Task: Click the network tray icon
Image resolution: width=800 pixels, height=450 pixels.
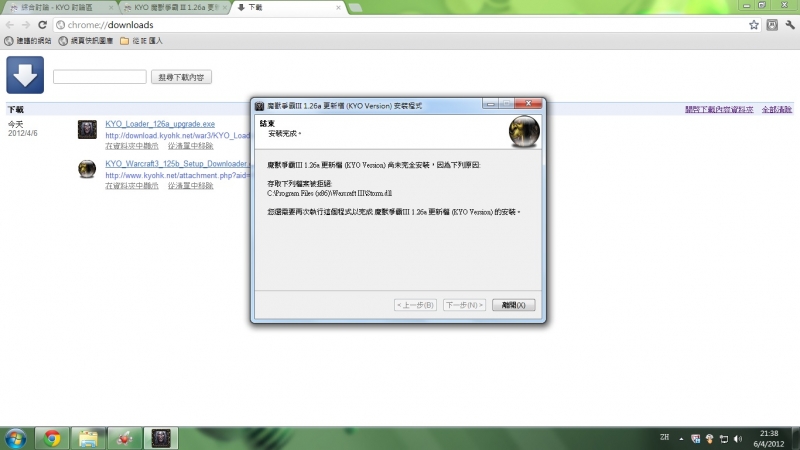Action: 724,438
